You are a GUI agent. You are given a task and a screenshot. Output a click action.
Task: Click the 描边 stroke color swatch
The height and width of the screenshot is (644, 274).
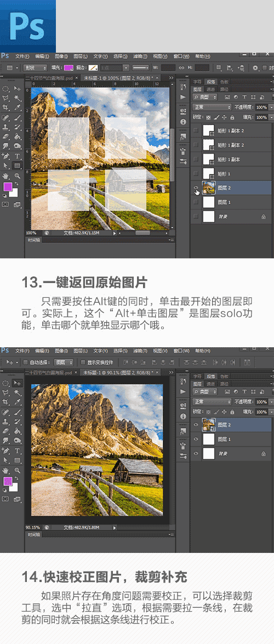[93, 68]
